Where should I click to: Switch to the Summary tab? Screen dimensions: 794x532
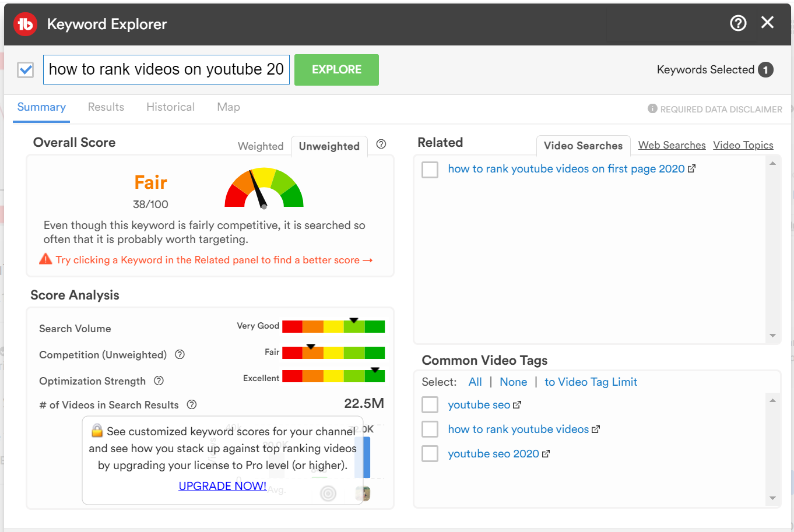click(x=41, y=107)
